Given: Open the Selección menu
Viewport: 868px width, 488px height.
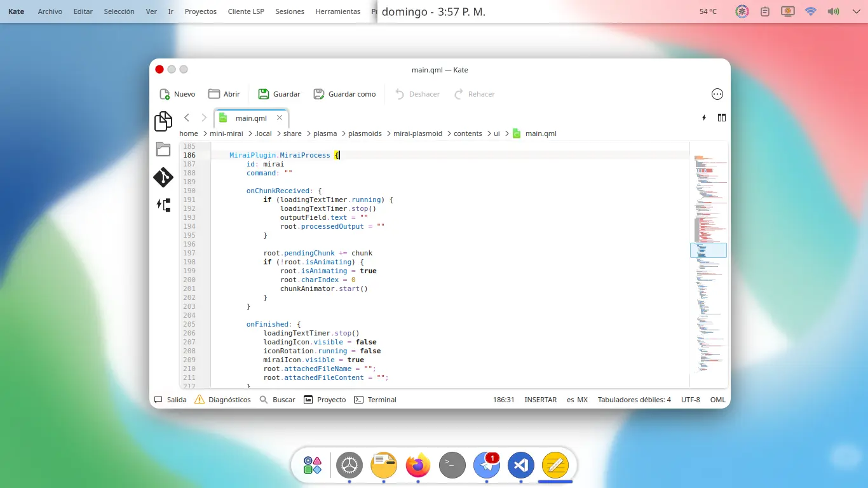Looking at the screenshot, I should (119, 11).
